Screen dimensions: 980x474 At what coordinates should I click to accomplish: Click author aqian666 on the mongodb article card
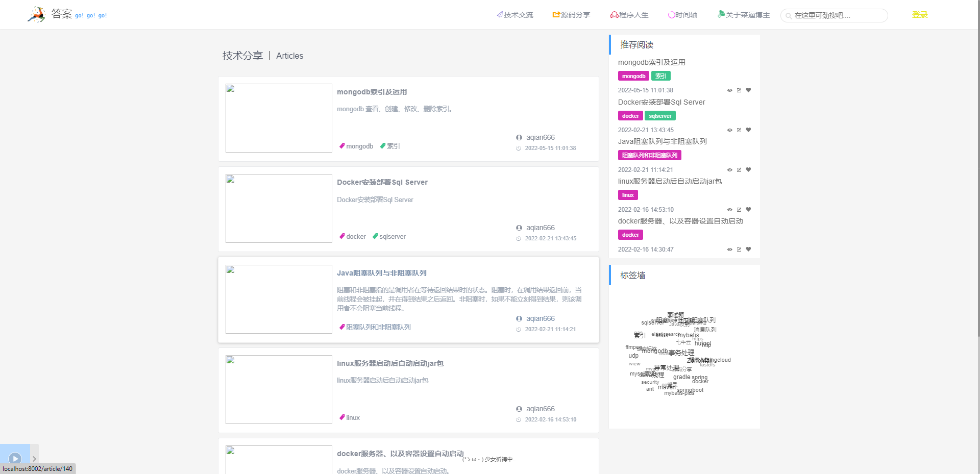tap(541, 137)
